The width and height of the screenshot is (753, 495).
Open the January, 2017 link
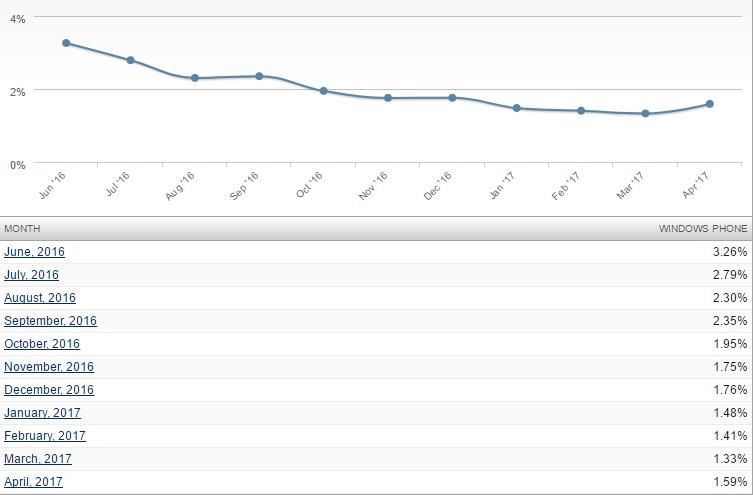click(42, 413)
